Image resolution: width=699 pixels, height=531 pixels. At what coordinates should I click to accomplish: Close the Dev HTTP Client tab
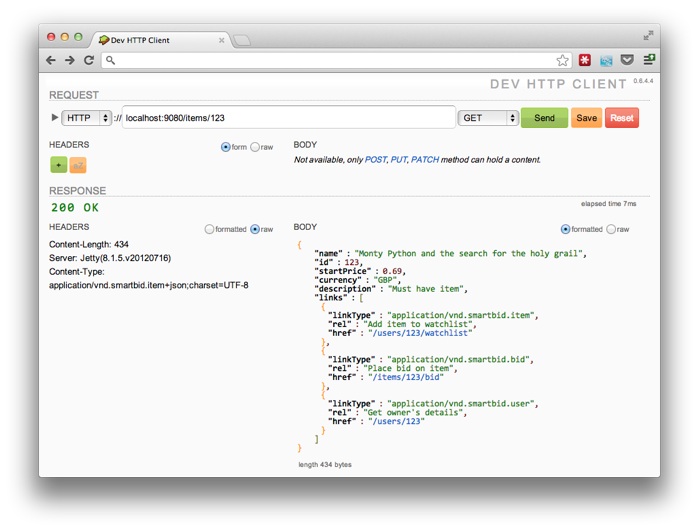pyautogui.click(x=222, y=40)
